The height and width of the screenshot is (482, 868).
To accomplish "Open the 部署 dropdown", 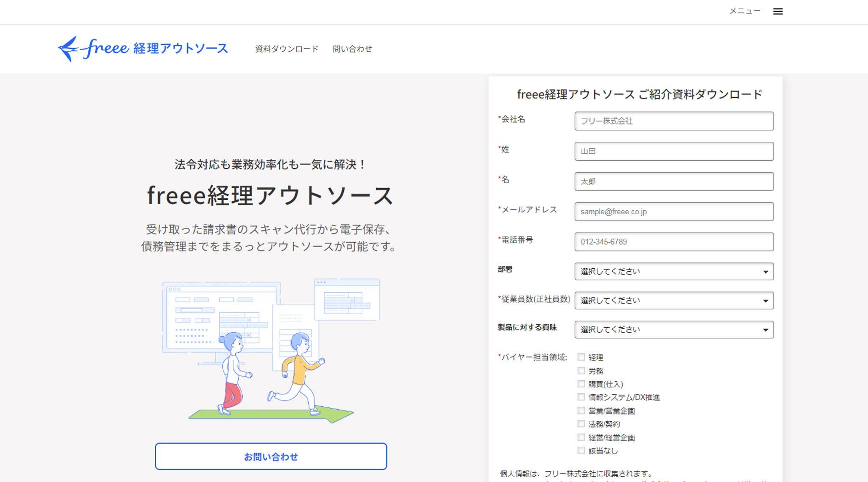I will tap(674, 272).
